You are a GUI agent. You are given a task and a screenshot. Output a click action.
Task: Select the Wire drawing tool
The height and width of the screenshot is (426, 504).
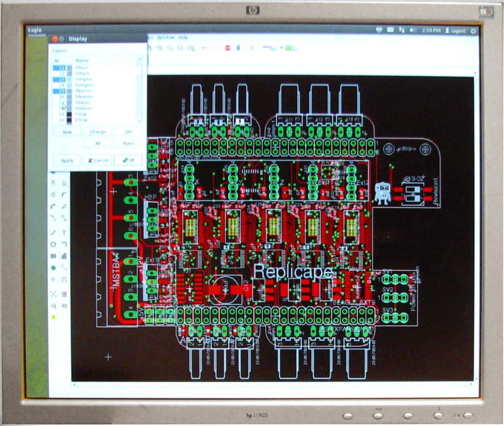tap(53, 232)
